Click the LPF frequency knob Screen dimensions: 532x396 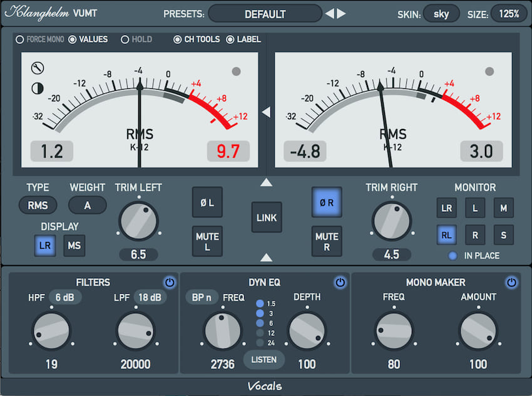click(x=136, y=331)
